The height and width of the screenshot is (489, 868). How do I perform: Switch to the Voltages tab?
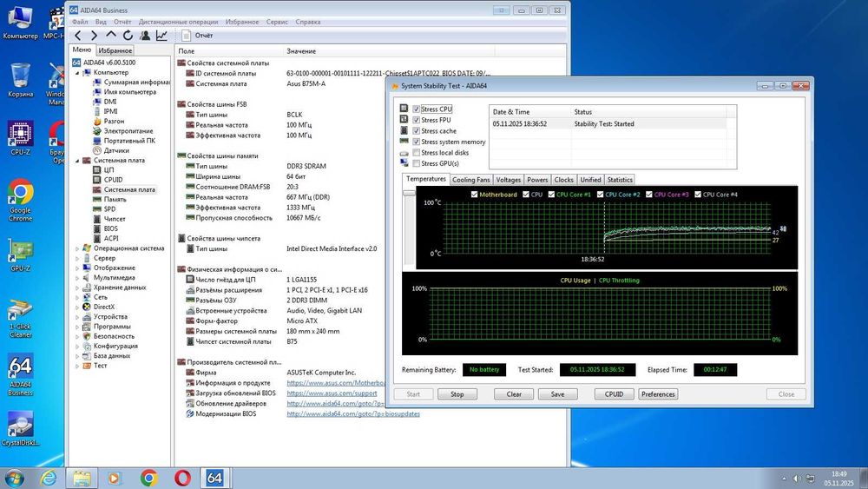(508, 180)
